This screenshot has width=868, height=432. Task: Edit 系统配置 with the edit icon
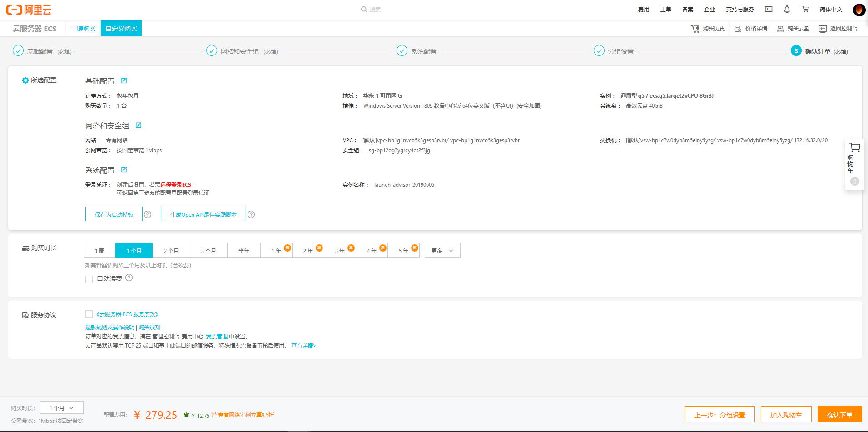coord(124,169)
